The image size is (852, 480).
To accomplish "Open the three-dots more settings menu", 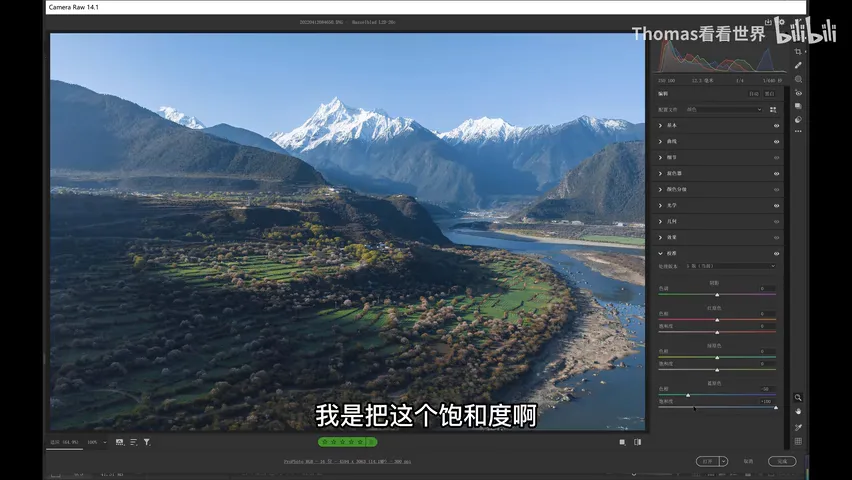I will click(798, 131).
